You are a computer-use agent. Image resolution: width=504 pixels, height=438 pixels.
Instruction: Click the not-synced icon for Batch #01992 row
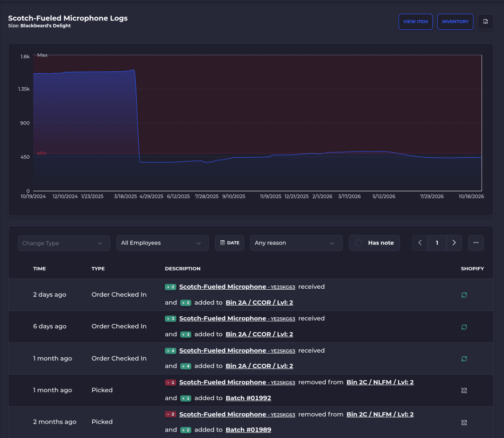tap(464, 390)
